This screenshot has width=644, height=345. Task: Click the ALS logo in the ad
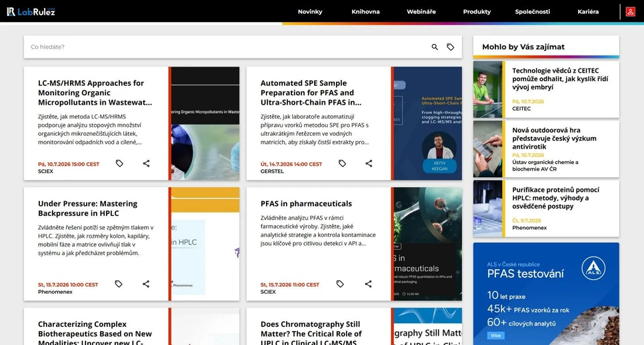[x=593, y=268]
